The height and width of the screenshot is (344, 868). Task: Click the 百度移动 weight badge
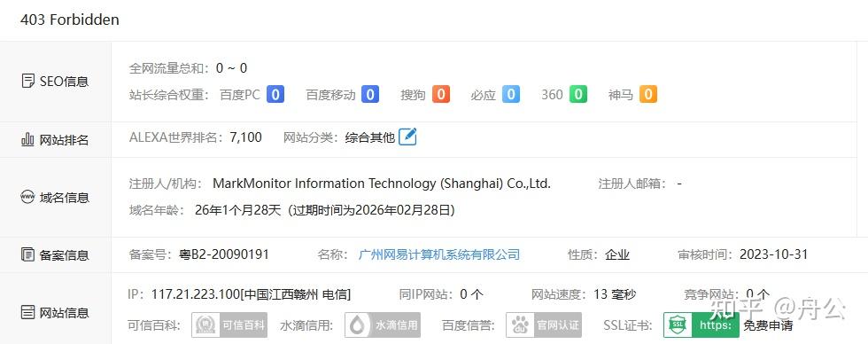[x=370, y=94]
